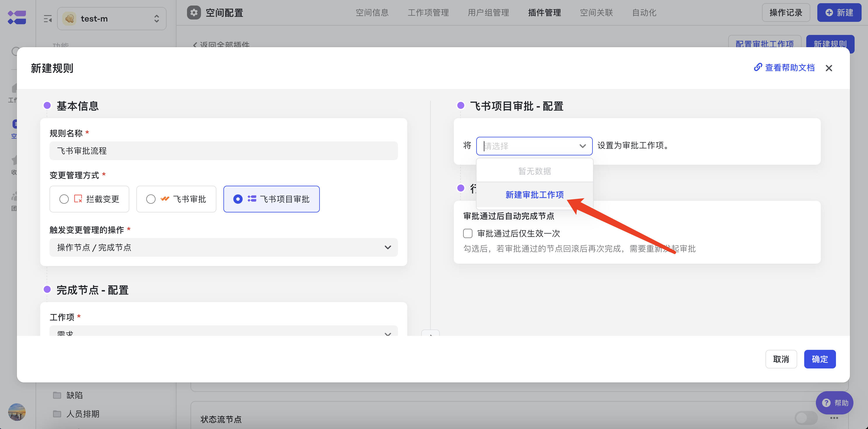The image size is (868, 429).
Task: Open the 帮助 floating button
Action: pyautogui.click(x=834, y=403)
